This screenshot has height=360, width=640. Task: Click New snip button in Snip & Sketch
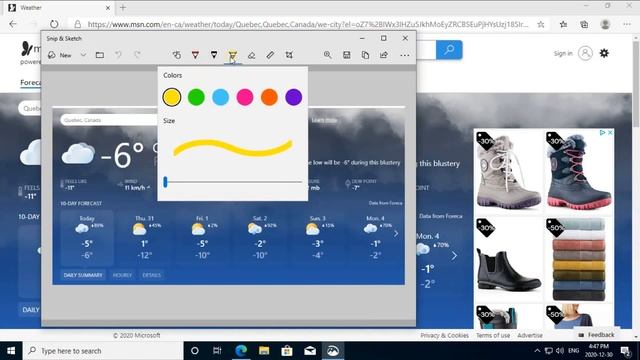click(60, 55)
